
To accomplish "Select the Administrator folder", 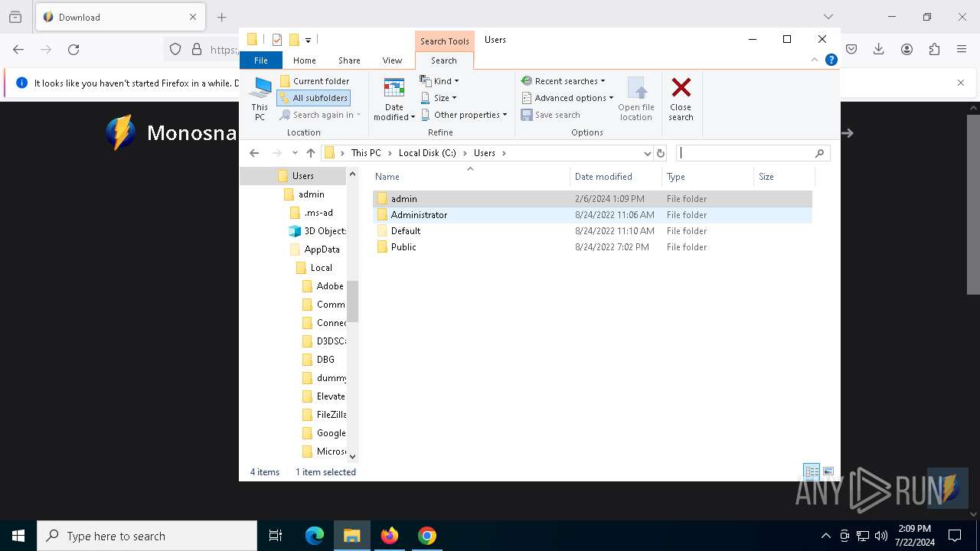I will click(x=593, y=215).
